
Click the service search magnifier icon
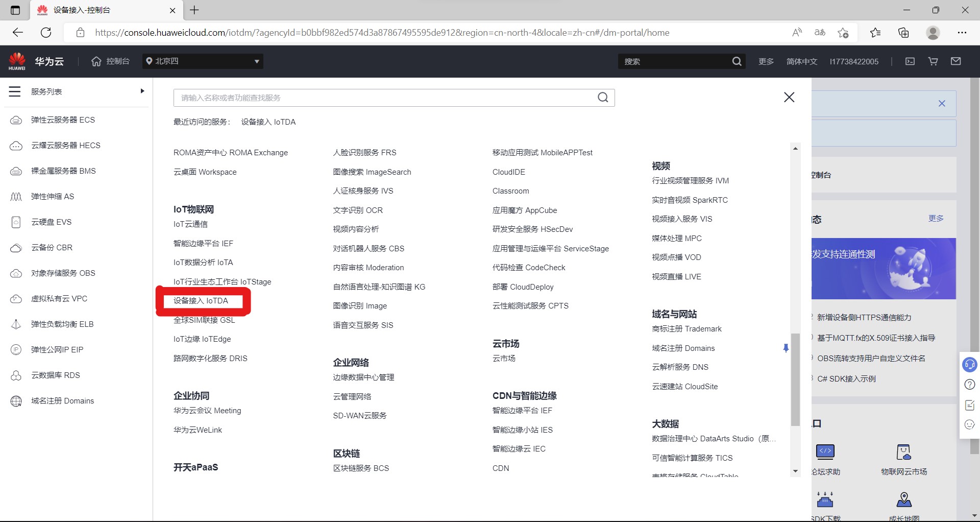tap(603, 98)
